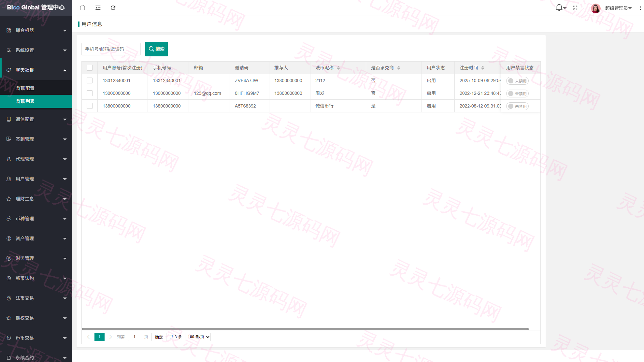The width and height of the screenshot is (644, 362).
Task: Check row for account 13312340001
Action: tap(90, 80)
